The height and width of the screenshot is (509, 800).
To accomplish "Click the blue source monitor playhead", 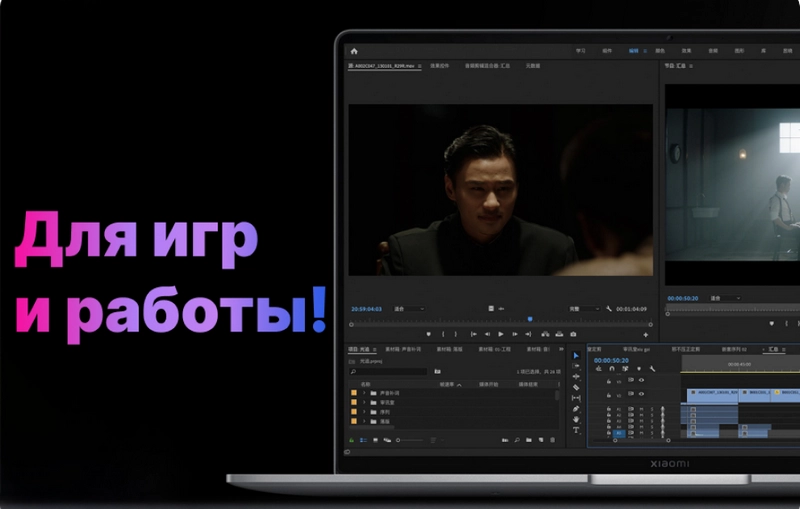I will [x=529, y=319].
